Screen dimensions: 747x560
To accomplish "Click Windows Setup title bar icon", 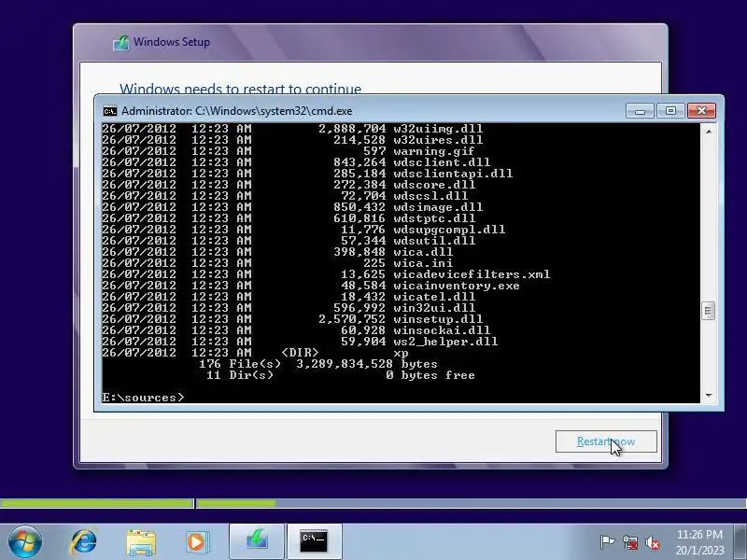I will (x=121, y=43).
